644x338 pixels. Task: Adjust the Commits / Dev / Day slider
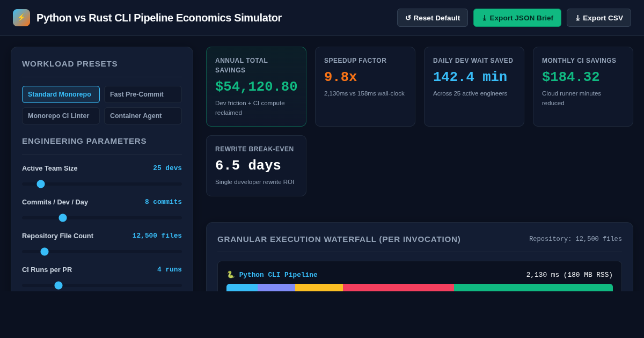click(x=102, y=218)
